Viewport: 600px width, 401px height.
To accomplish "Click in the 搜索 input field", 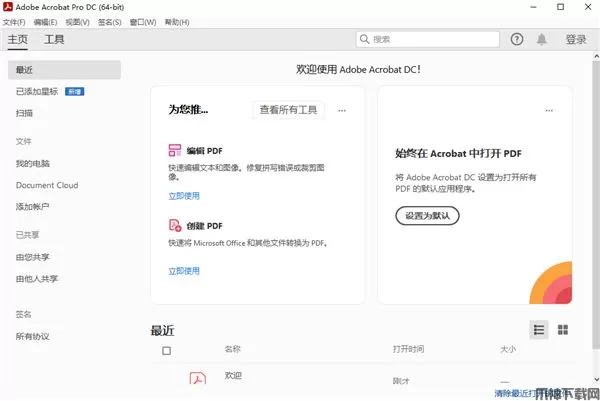I will pos(427,39).
